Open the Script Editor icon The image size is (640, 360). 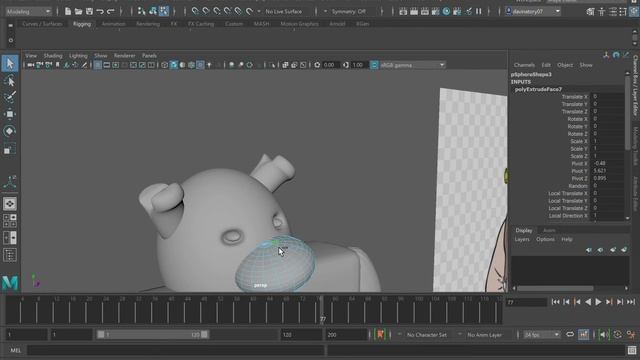pos(632,350)
